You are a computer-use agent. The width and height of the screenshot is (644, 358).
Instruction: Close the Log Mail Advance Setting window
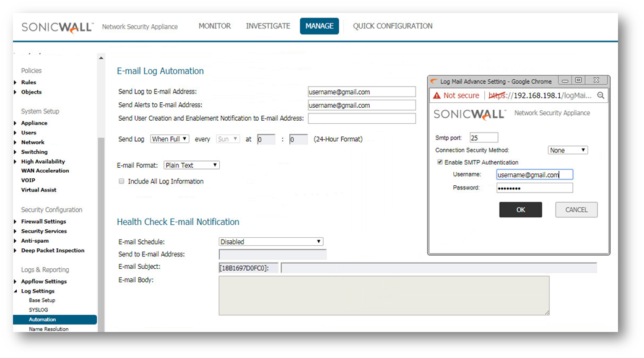[x=596, y=80]
